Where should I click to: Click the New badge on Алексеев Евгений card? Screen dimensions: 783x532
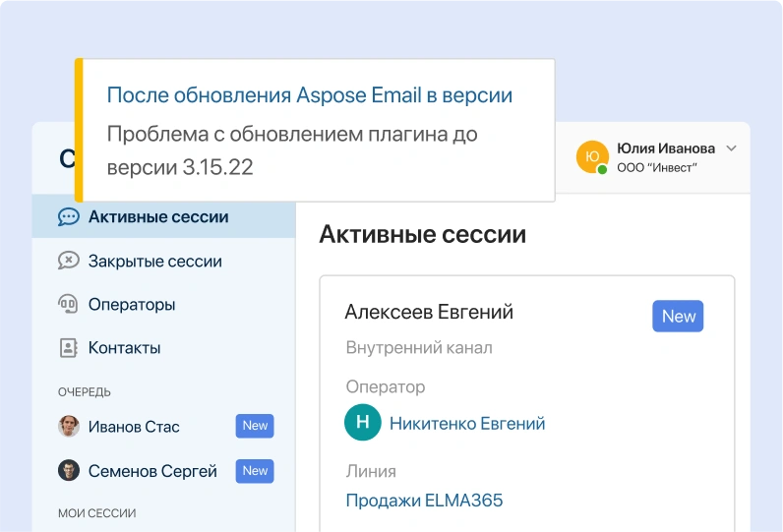(678, 316)
